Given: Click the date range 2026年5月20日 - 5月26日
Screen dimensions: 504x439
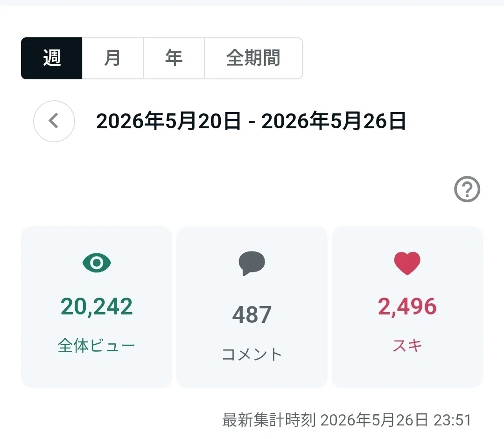Looking at the screenshot, I should tap(251, 121).
